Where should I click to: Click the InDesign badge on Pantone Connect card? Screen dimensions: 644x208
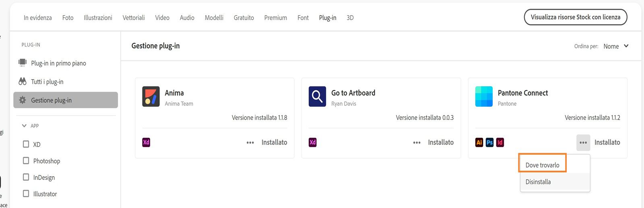tap(500, 142)
